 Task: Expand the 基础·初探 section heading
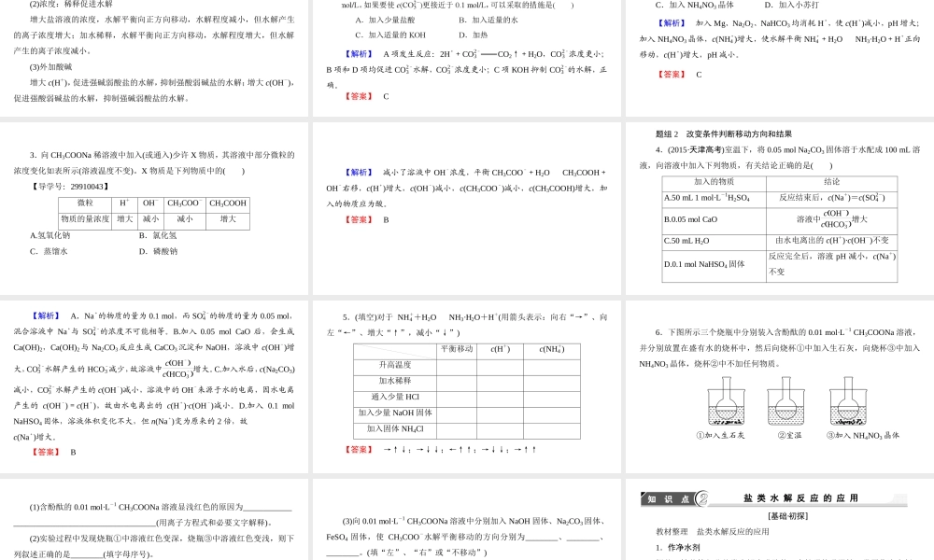790,514
